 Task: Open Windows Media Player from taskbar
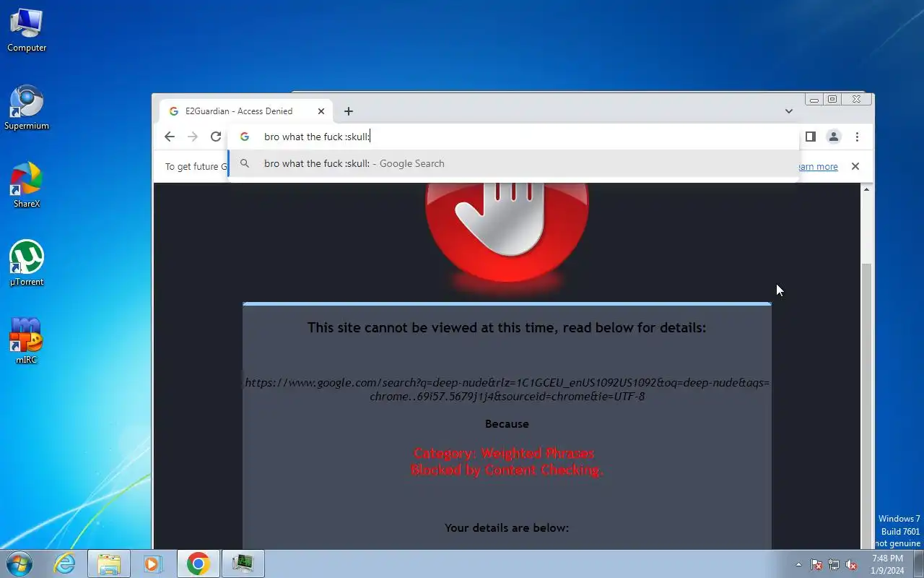[x=152, y=564]
